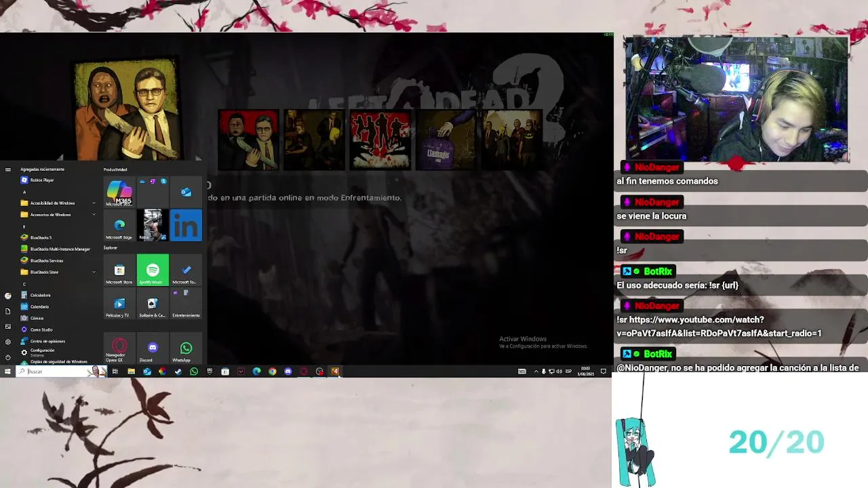Launch the green Spotify Music tile

click(153, 270)
